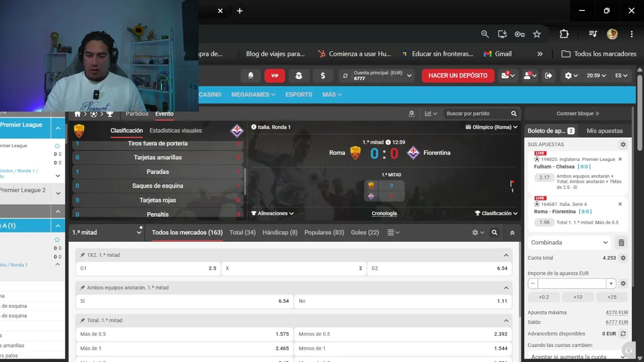Collapse Ambos equipos anotarán. 1.ª mitad market
The width and height of the screenshot is (644, 362).
506,288
